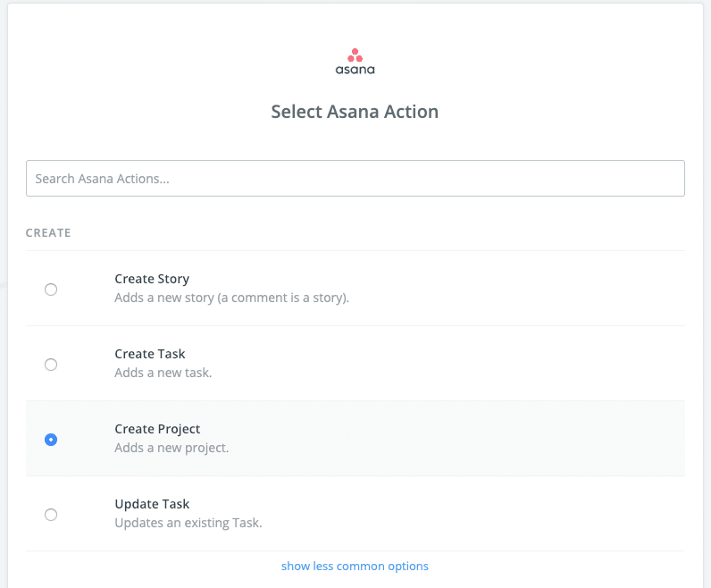Viewport: 711px width, 588px height.
Task: Click the "Update Task" option title
Action: coord(152,504)
